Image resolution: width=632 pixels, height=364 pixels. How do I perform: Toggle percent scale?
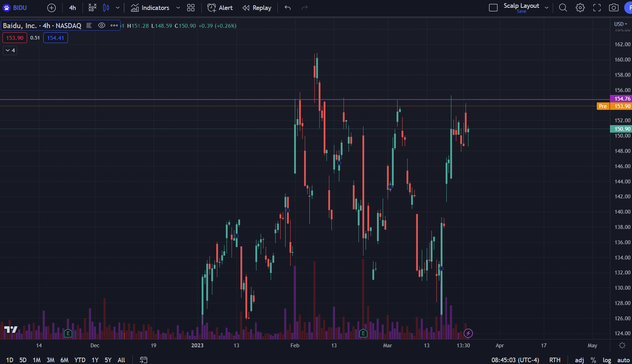click(x=594, y=360)
